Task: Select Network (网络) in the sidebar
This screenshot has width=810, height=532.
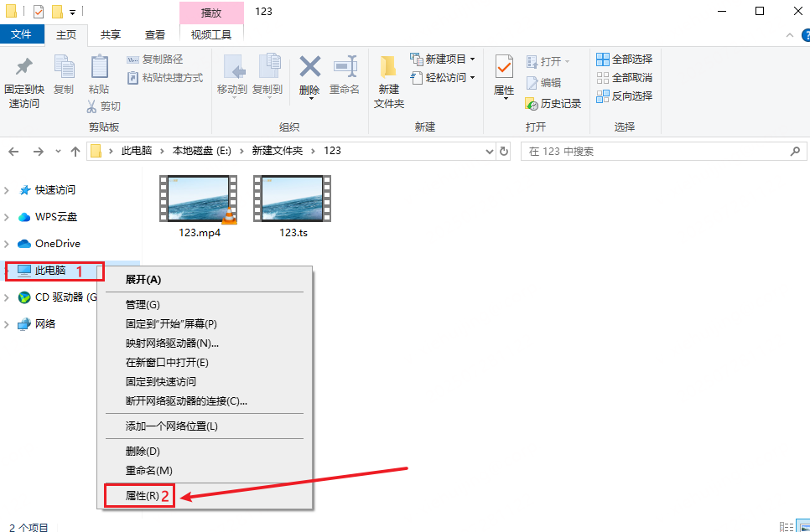Action: pyautogui.click(x=37, y=324)
